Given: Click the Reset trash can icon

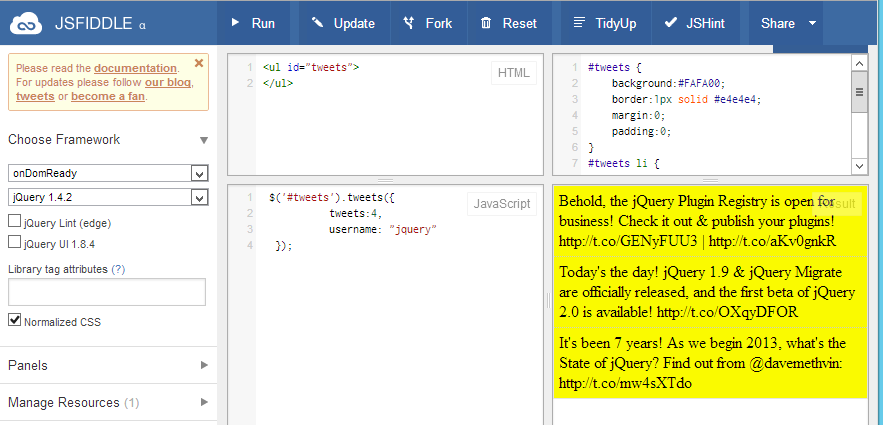Looking at the screenshot, I should click(486, 23).
